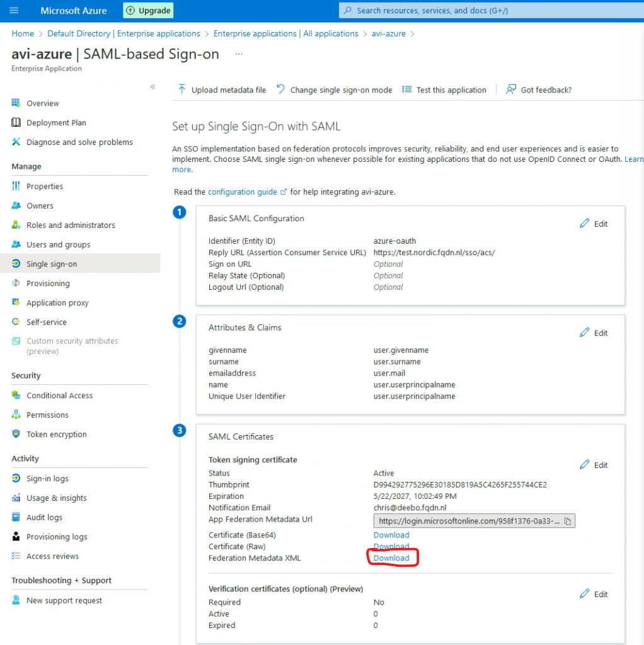Focus the search resources box
Screen dimensions: 644x645
(492, 10)
